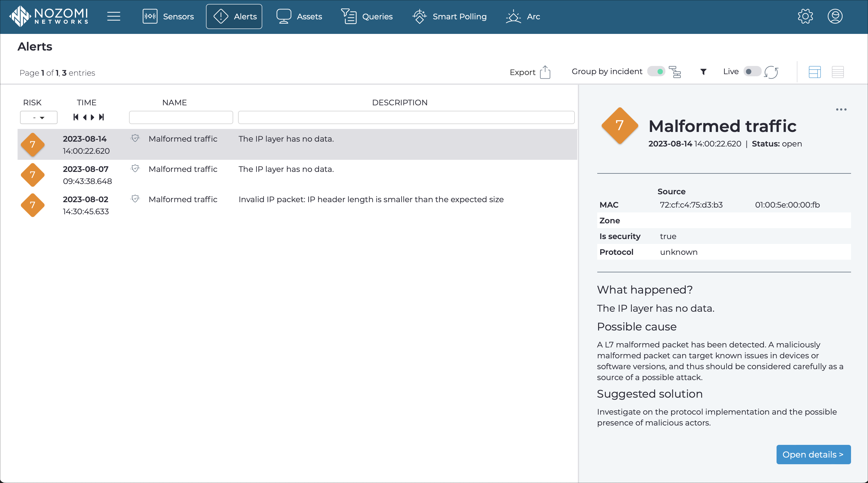
Task: Click the detail panel risk 7 diamond
Action: point(620,126)
